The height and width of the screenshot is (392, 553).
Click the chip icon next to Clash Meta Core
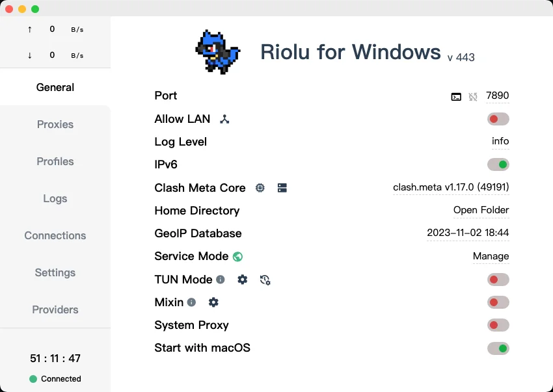click(260, 188)
